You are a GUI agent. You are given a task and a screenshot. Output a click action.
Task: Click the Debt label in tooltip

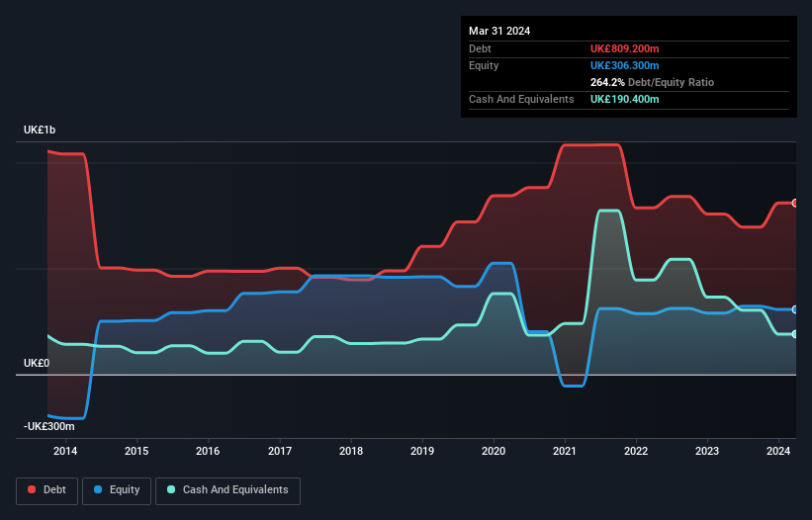480,48
